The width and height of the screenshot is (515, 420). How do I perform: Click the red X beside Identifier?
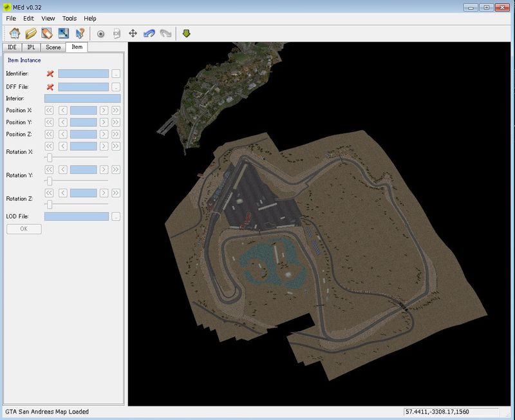50,73
